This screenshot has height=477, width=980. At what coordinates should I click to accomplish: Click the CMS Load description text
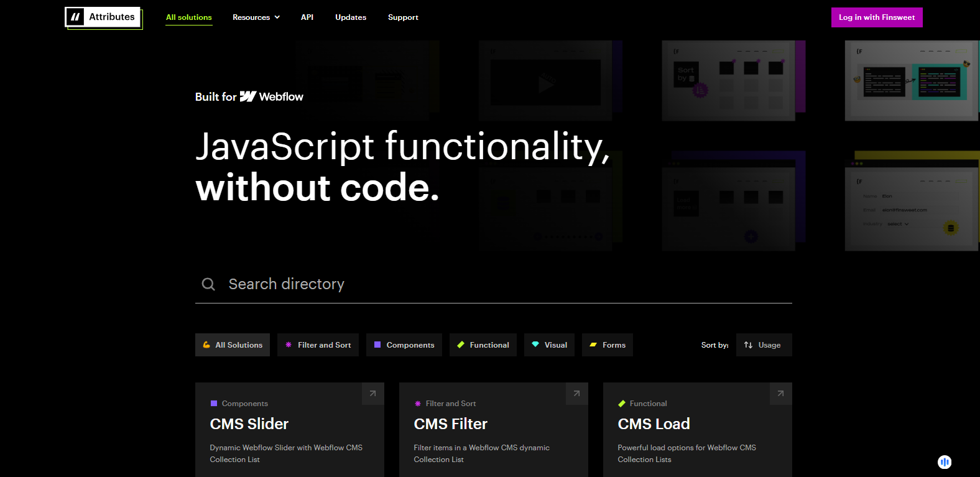click(x=687, y=453)
